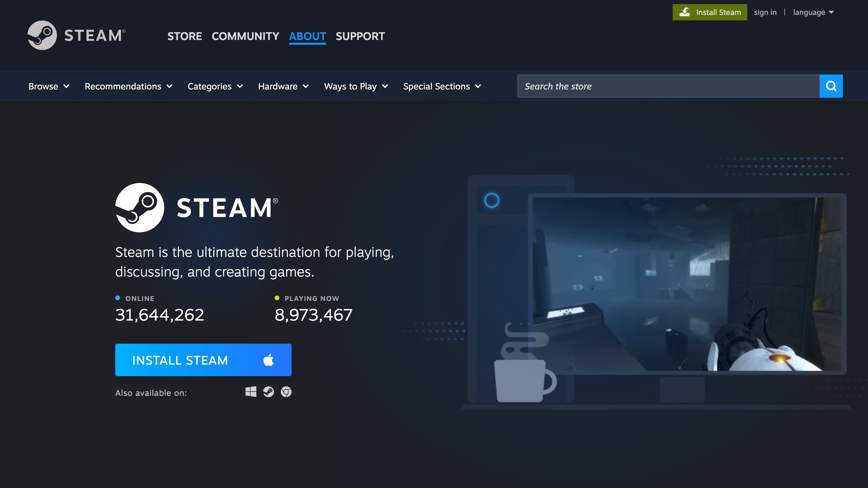Focus the Search the store field
The height and width of the screenshot is (488, 868).
pos(668,86)
